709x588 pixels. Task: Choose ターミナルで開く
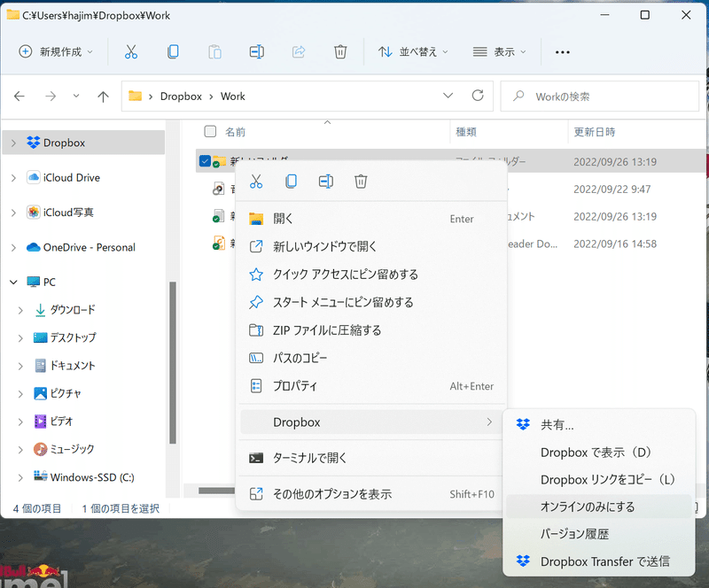point(370,458)
